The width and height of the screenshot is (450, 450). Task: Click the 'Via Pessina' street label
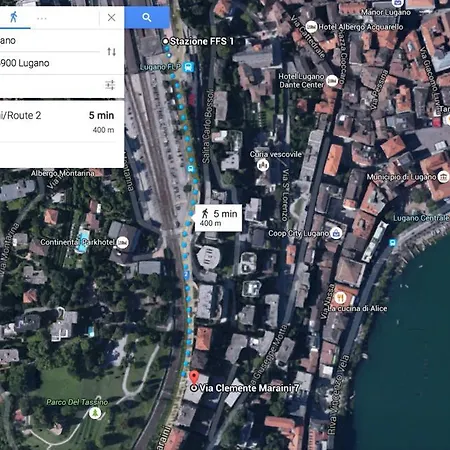pos(379,90)
